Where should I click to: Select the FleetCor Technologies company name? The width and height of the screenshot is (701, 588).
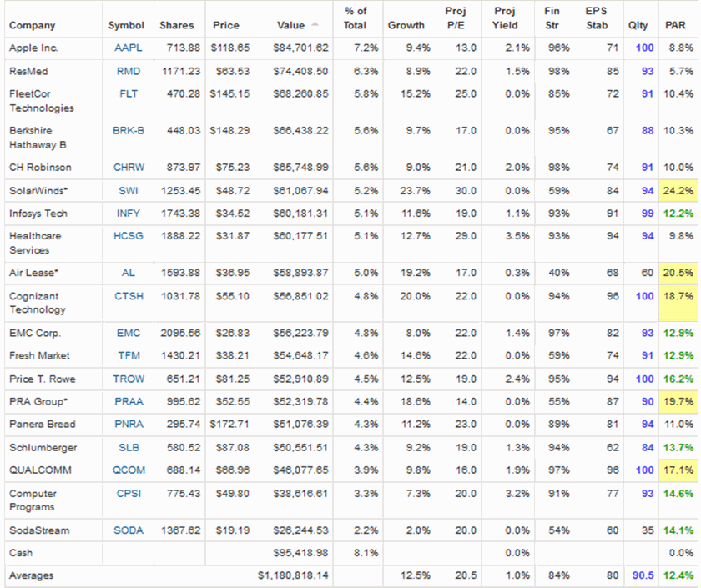tap(42, 101)
